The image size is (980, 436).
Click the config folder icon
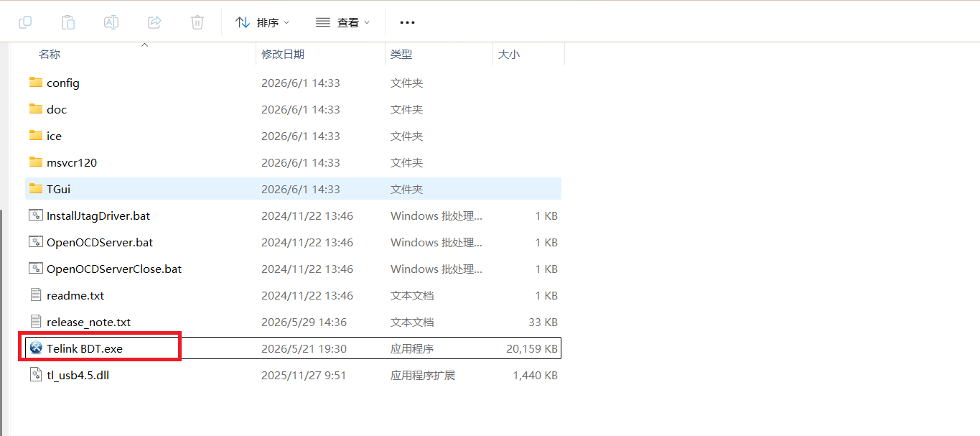point(36,83)
